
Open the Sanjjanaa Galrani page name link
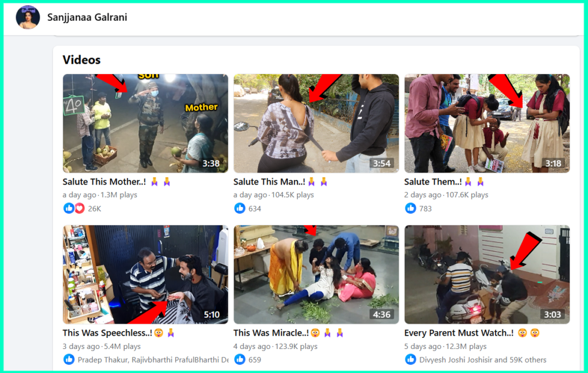point(87,17)
